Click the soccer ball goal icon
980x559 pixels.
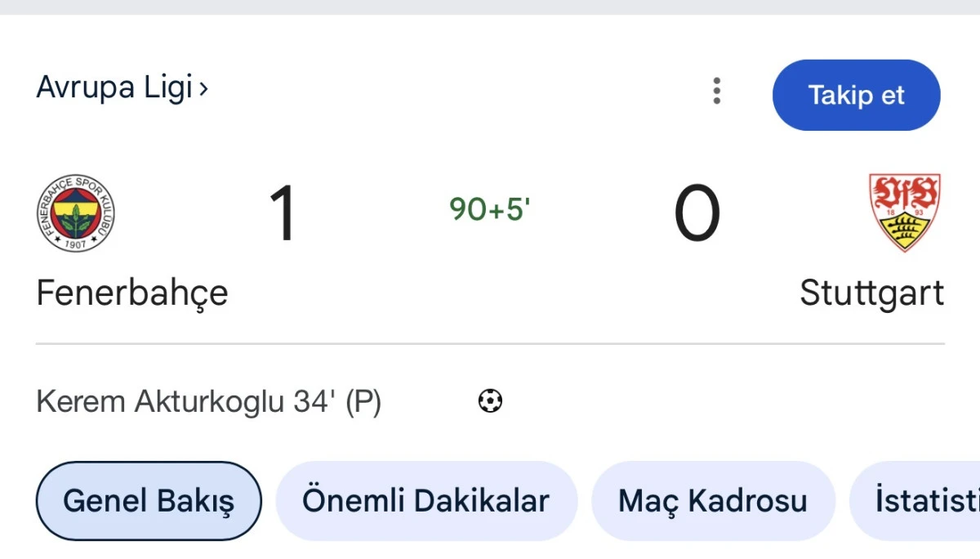[x=490, y=401]
